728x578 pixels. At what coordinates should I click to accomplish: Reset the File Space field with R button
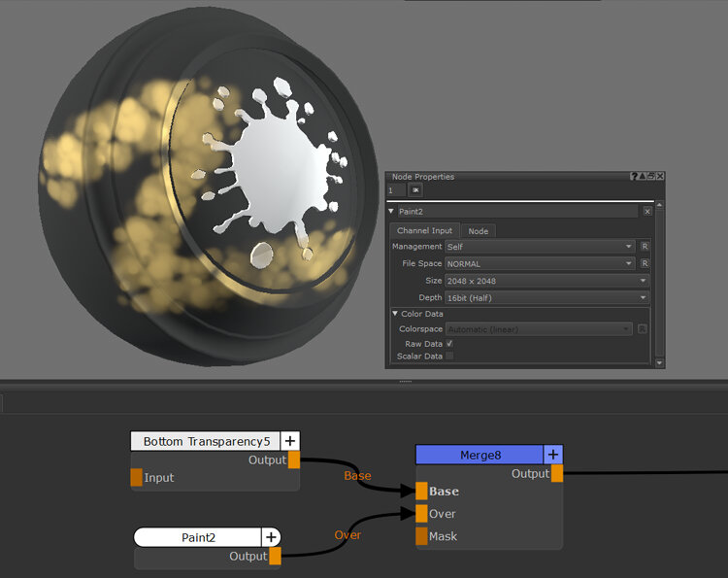[645, 263]
